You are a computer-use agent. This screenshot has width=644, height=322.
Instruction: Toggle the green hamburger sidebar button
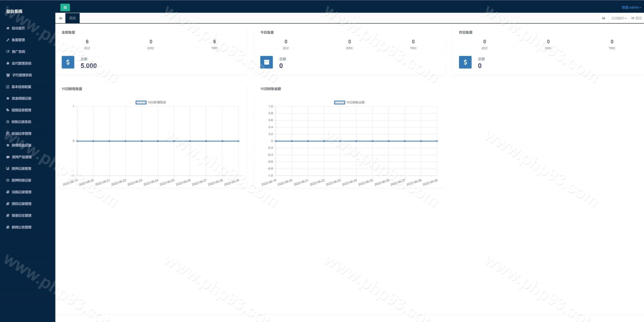click(x=65, y=7)
